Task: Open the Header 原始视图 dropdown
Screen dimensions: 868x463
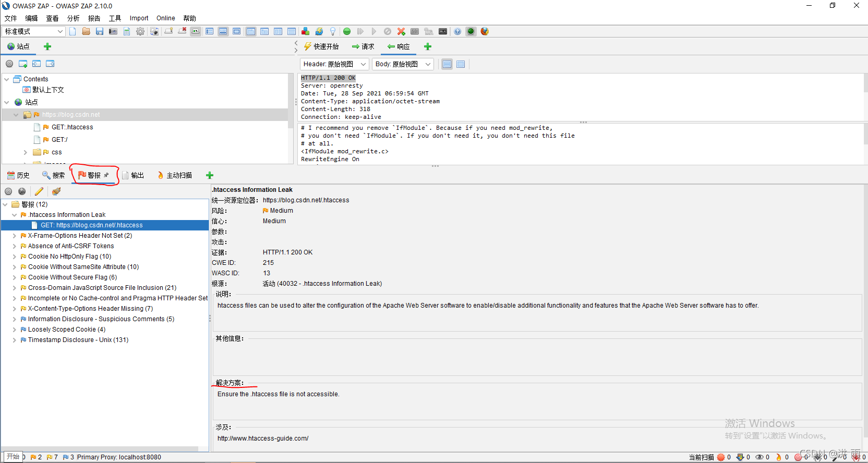Action: (334, 64)
